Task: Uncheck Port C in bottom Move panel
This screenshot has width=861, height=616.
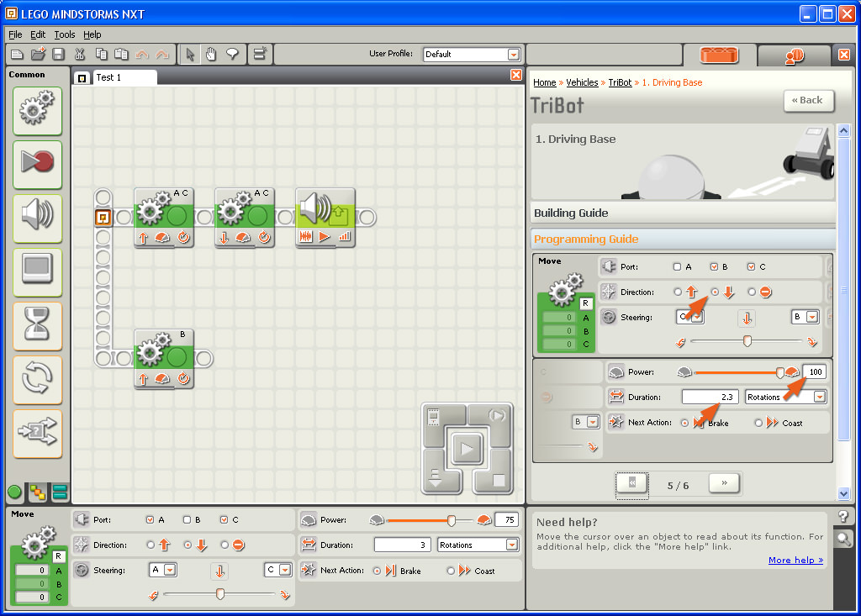Action: coord(224,520)
